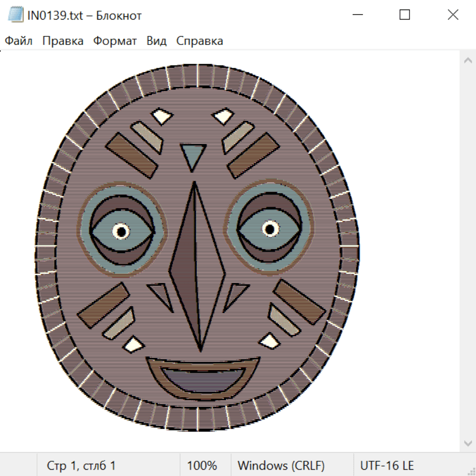Click the UTF-16 LE encoding indicator
Viewport: 476px width, 476px height.
(x=387, y=465)
